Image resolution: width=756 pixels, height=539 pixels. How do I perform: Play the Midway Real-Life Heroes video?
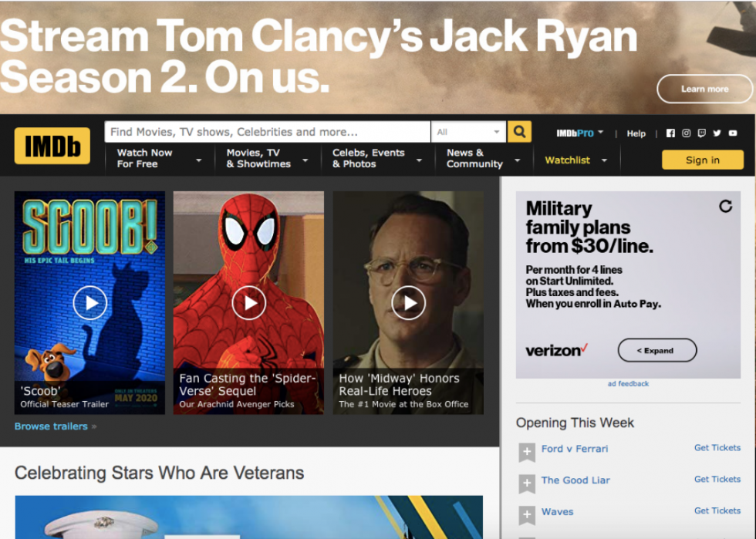click(408, 303)
